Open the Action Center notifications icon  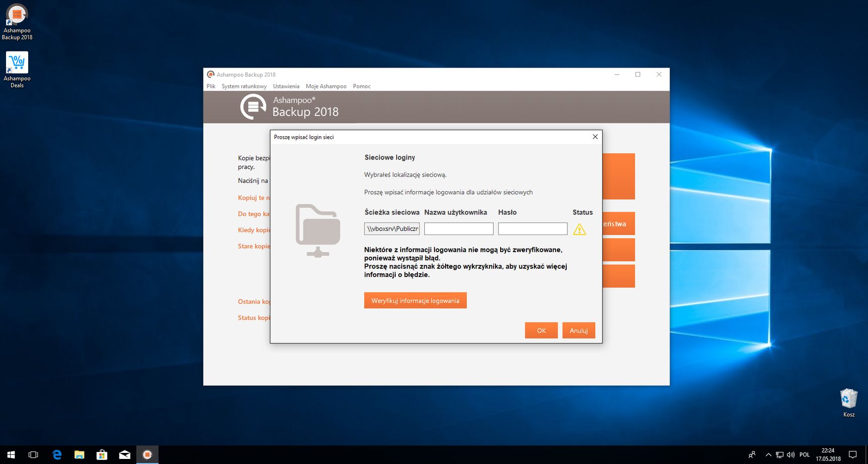coord(853,455)
